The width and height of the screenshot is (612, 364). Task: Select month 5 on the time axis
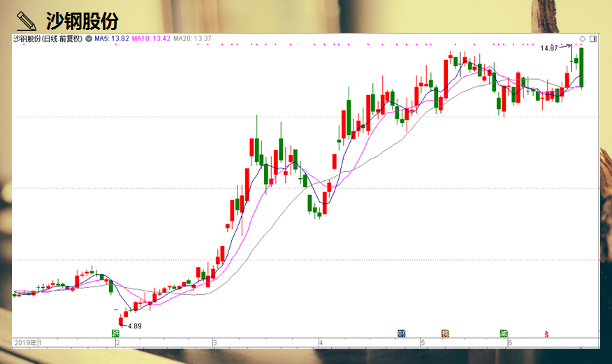423,343
